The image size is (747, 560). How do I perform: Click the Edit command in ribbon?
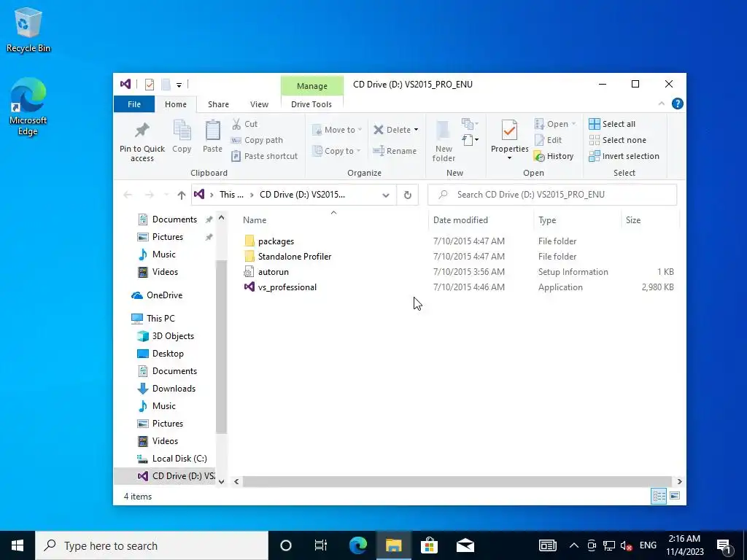(x=549, y=140)
